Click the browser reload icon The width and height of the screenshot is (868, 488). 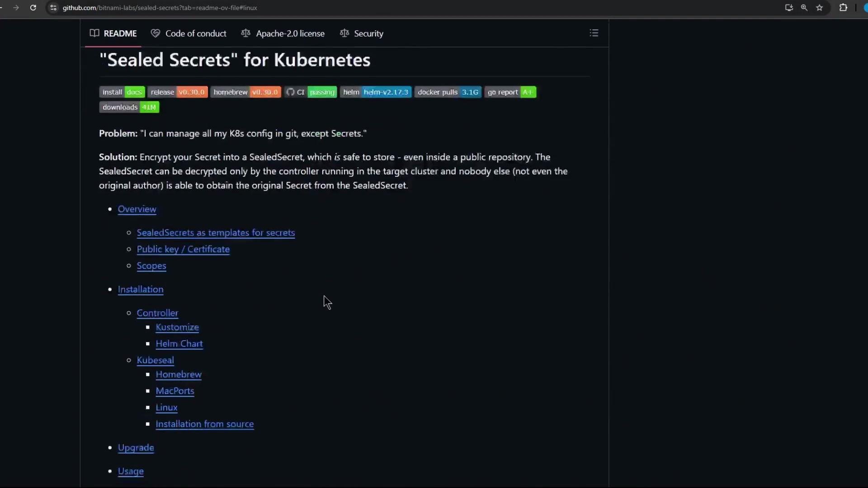pos(33,8)
